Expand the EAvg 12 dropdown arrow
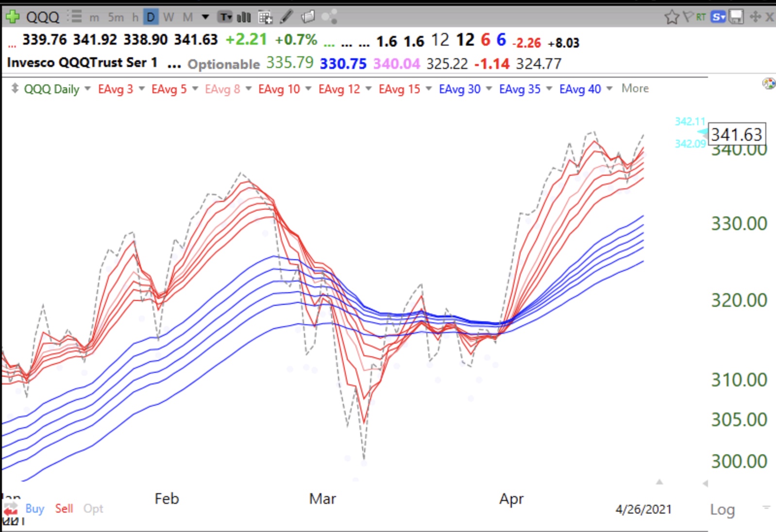This screenshot has width=776, height=532. (369, 88)
